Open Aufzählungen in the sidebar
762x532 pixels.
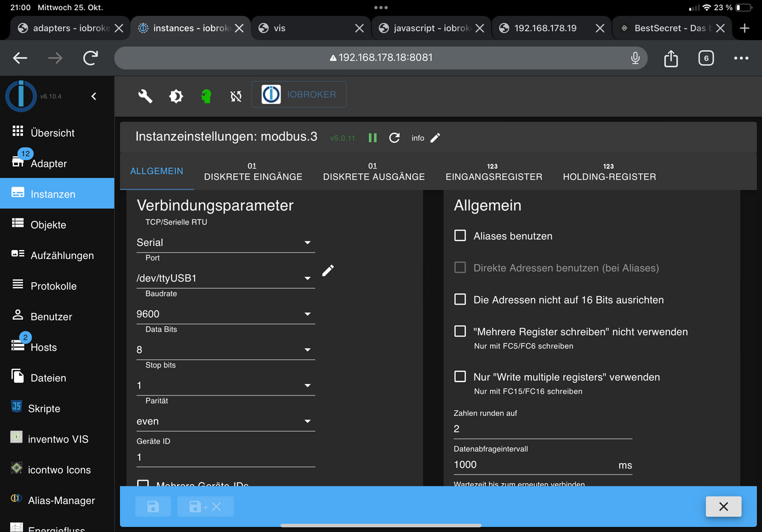57,255
